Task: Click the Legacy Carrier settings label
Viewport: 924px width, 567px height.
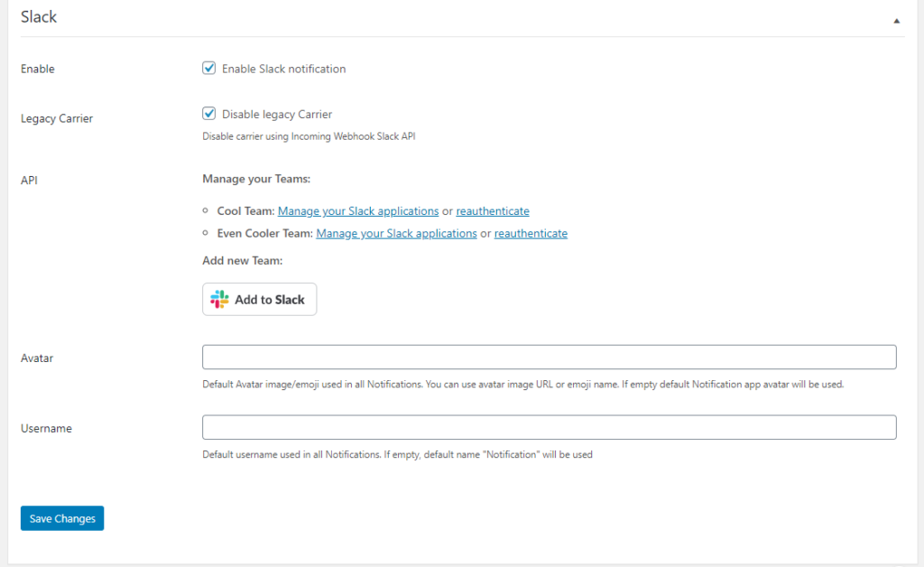Action: pyautogui.click(x=56, y=118)
